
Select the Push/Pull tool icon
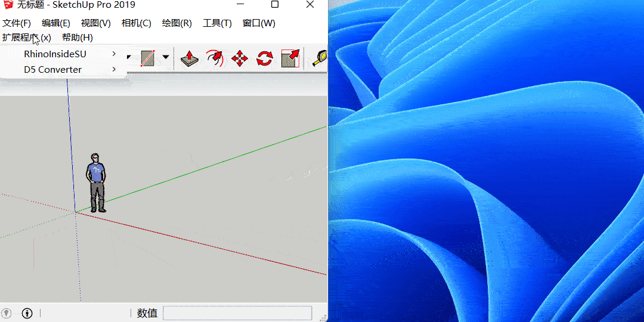(190, 58)
